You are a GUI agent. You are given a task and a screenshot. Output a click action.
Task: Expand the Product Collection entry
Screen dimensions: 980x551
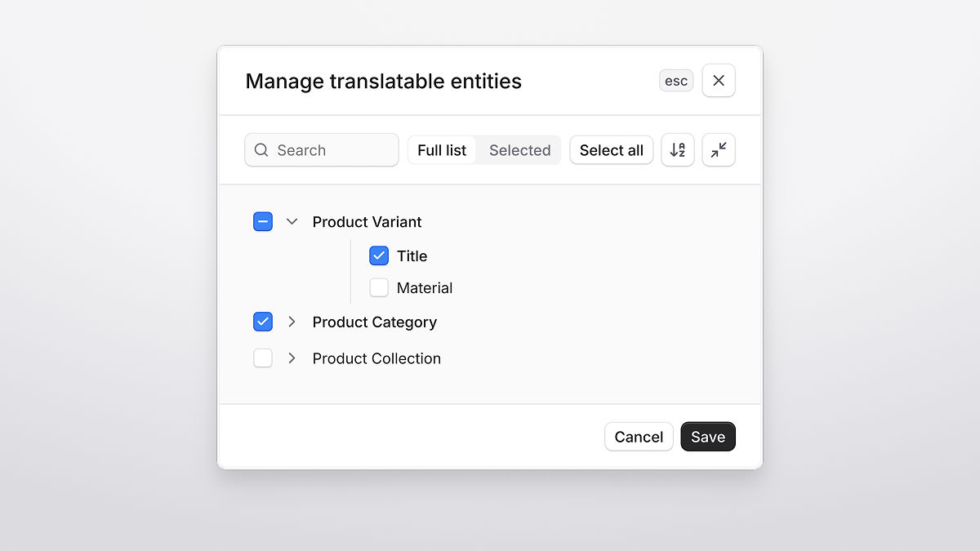click(x=292, y=358)
